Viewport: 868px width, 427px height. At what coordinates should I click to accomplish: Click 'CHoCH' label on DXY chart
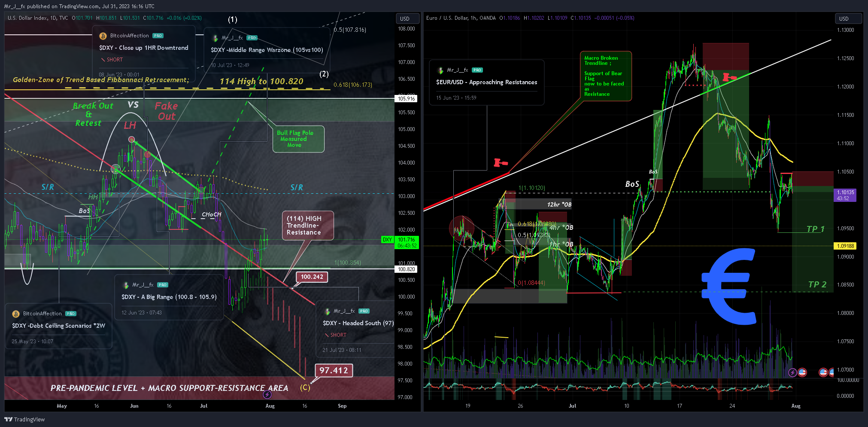coord(211,214)
